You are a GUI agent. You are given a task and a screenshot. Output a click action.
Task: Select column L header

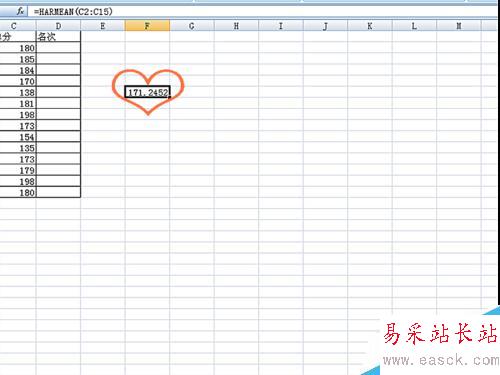coord(414,26)
